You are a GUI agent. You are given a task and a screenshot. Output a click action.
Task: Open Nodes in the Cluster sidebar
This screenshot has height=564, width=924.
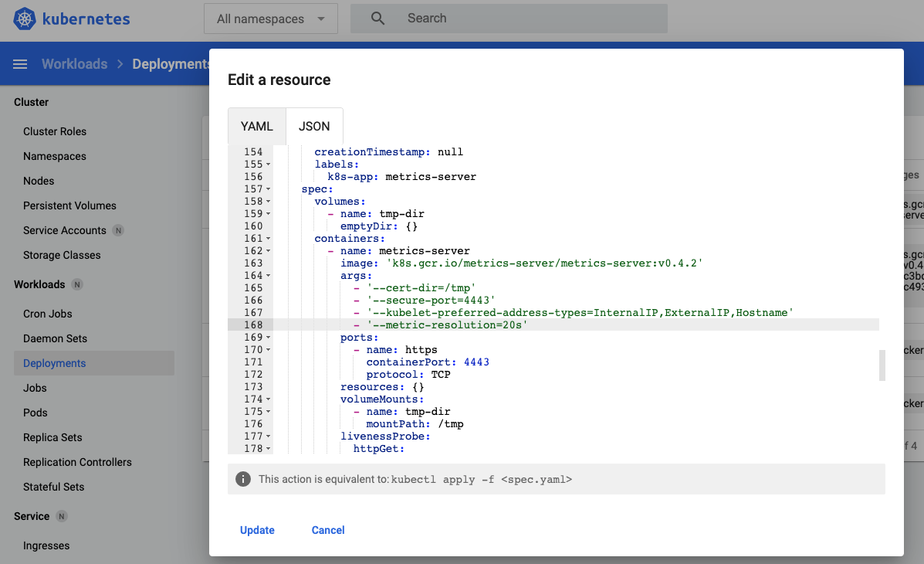click(39, 180)
